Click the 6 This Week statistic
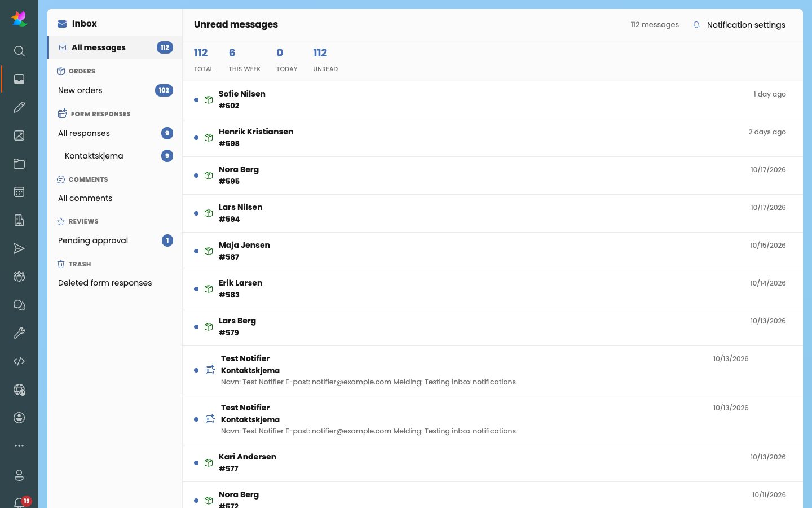The image size is (812, 508). pyautogui.click(x=245, y=60)
